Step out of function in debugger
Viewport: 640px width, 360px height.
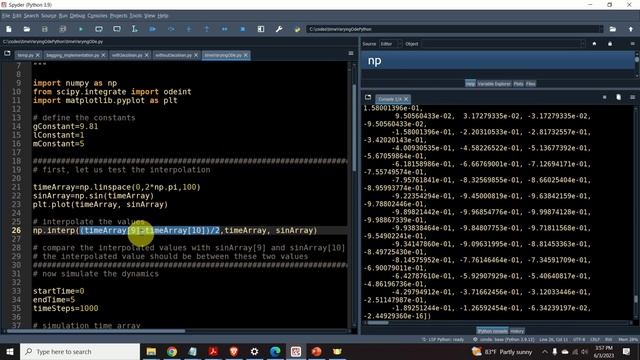click(207, 29)
